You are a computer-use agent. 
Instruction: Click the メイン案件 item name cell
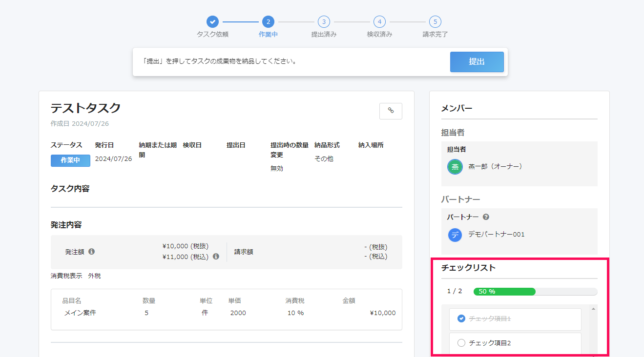tap(80, 313)
